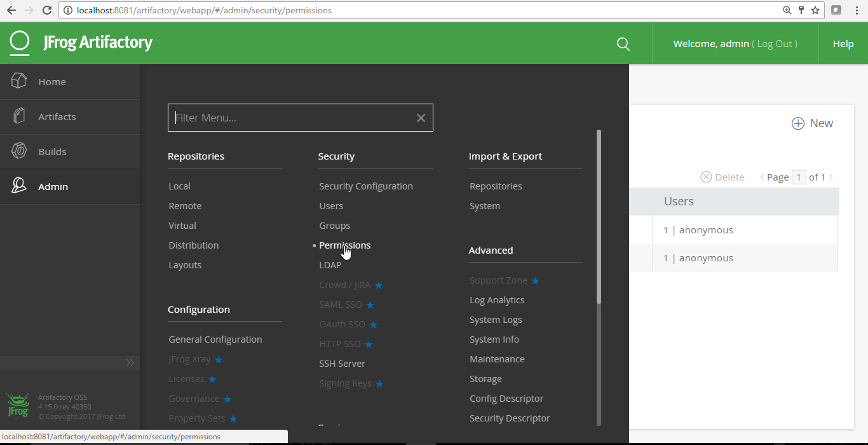
Task: Open the search magnifier in the header
Action: click(623, 44)
